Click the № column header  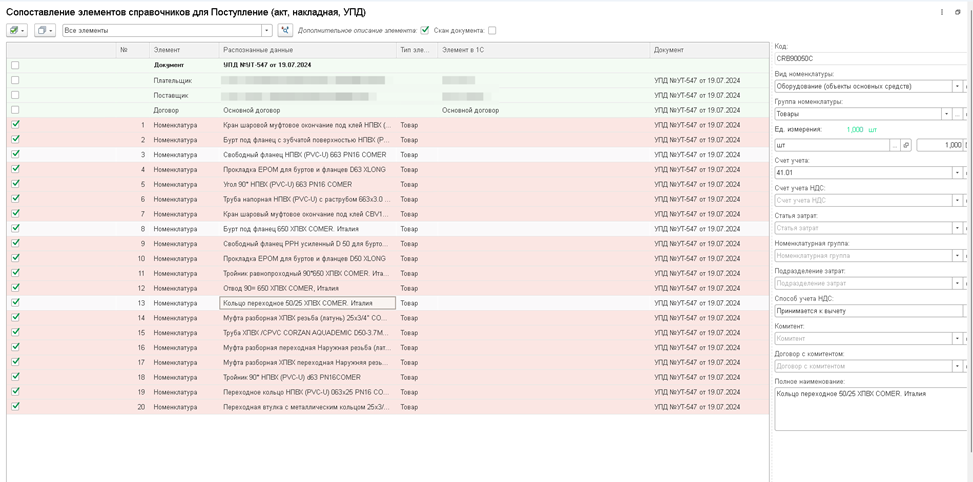132,50
